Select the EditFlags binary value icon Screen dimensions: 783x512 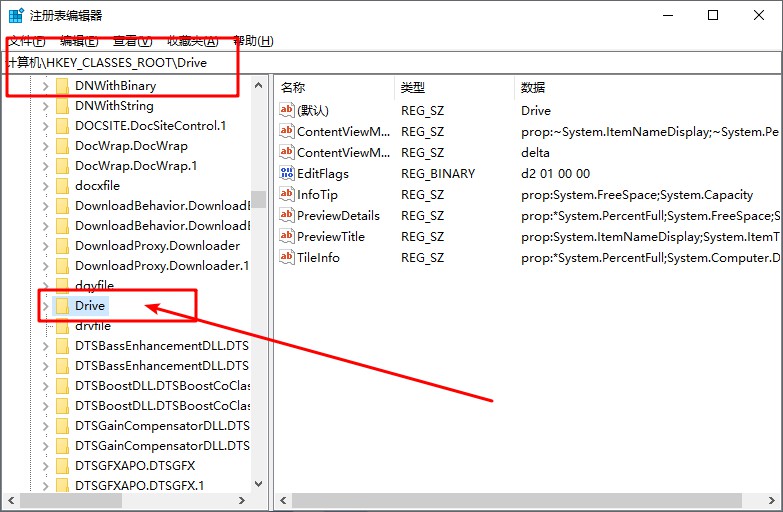(x=287, y=173)
